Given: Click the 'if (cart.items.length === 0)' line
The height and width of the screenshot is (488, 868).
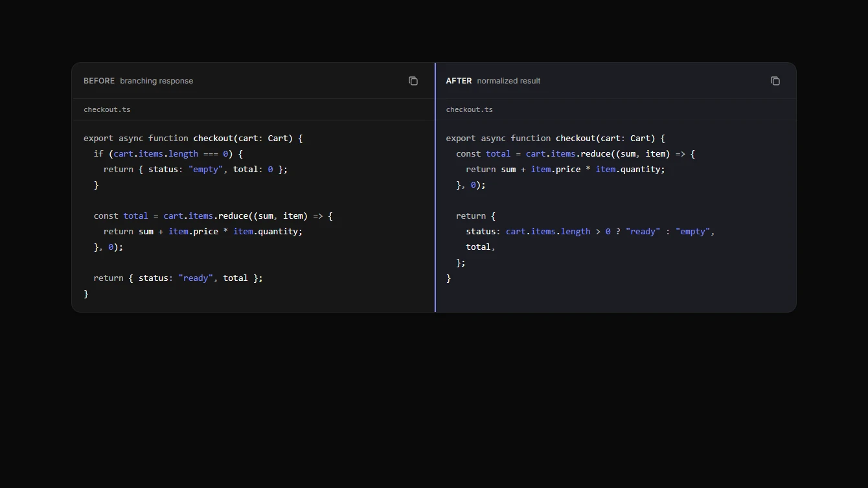Looking at the screenshot, I should tap(168, 153).
